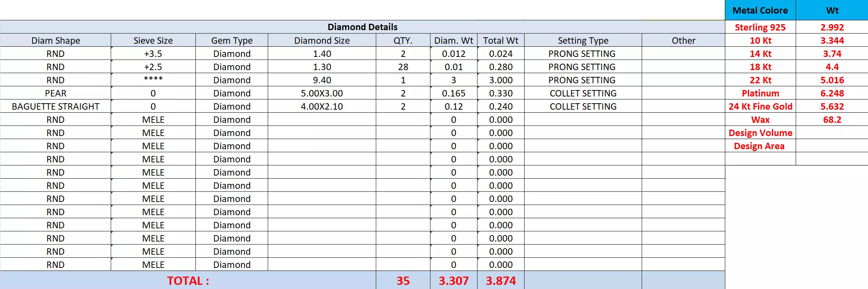Select the 5.016 weight value
The image size is (868, 289).
coord(832,80)
